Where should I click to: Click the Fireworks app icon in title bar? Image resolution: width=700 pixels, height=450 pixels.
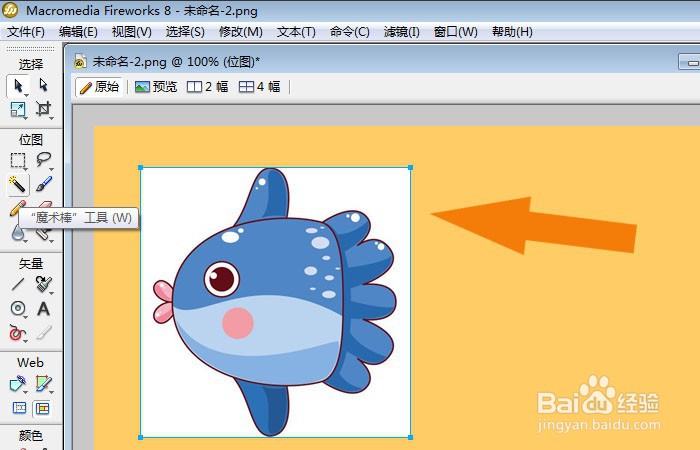pyautogui.click(x=11, y=10)
